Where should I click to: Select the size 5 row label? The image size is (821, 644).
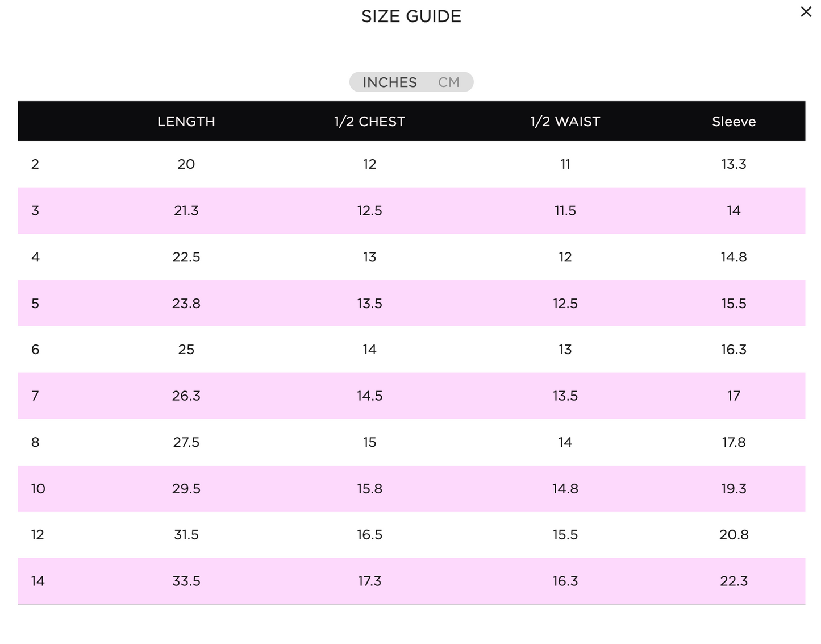pyautogui.click(x=35, y=304)
